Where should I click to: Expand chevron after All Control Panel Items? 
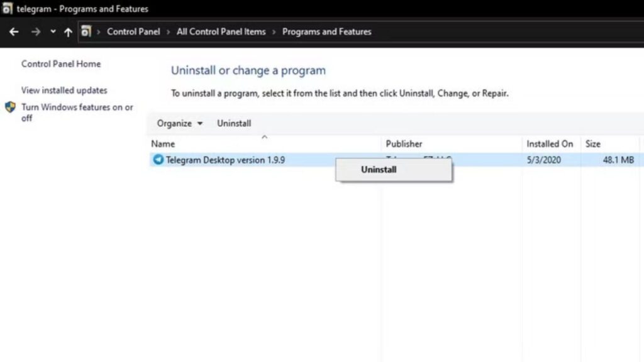click(x=274, y=32)
